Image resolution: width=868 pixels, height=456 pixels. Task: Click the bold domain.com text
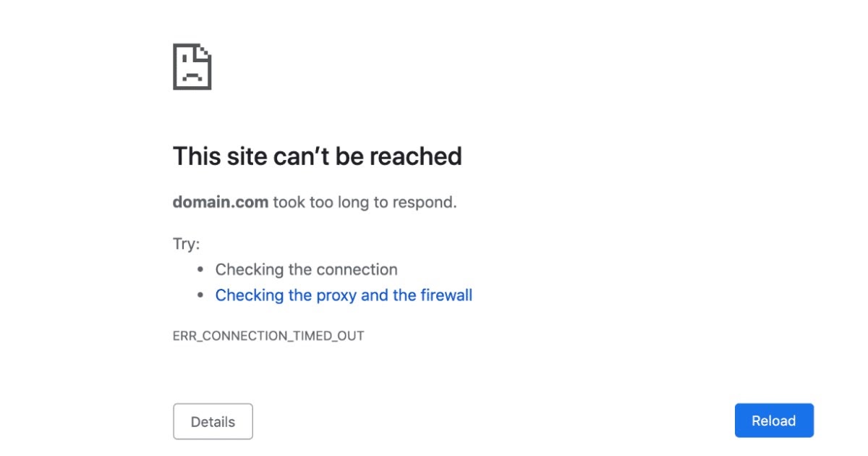coord(220,202)
